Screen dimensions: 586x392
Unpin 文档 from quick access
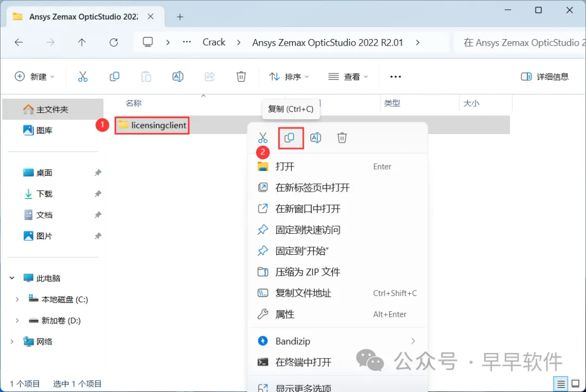[98, 215]
